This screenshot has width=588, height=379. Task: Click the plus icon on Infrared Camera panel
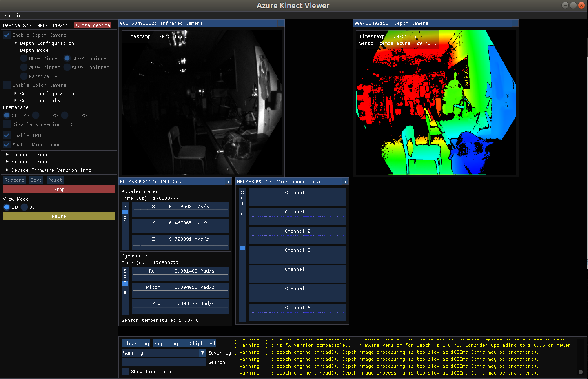point(281,24)
